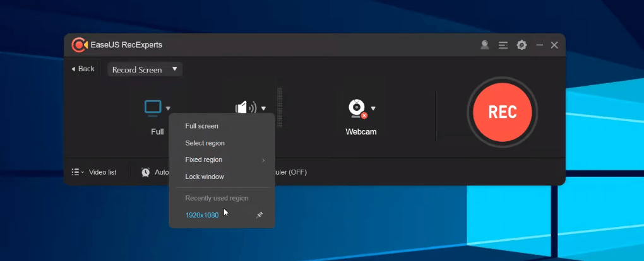Screen dimensions: 644x261
Task: Start recording with the REC button
Action: click(503, 112)
